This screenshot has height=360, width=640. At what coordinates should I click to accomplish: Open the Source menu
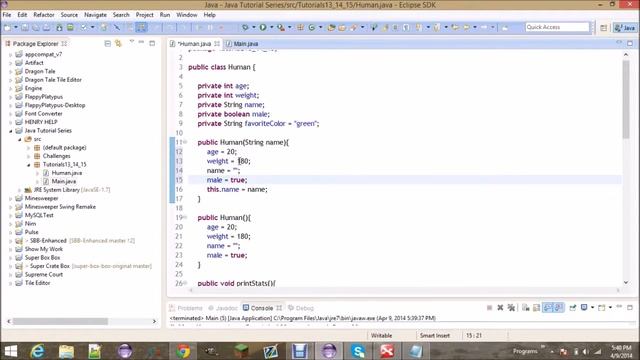click(x=69, y=15)
